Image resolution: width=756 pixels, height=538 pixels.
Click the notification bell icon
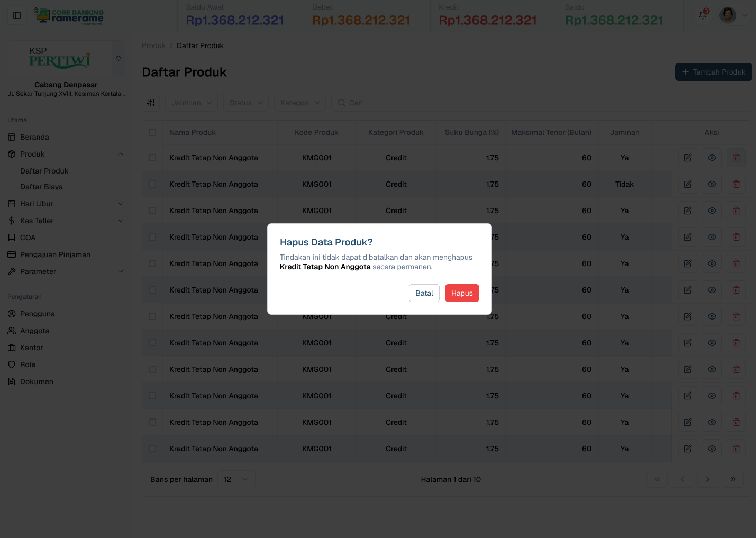click(702, 15)
